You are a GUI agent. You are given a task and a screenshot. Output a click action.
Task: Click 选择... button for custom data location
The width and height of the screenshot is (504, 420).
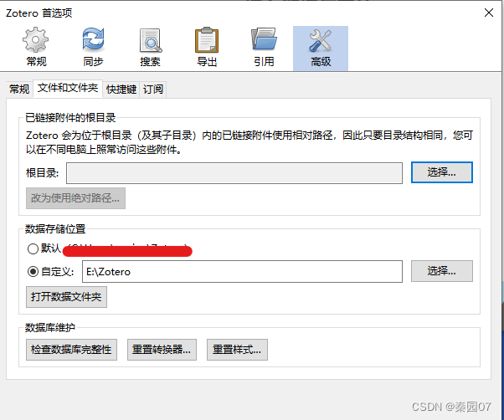pyautogui.click(x=442, y=271)
